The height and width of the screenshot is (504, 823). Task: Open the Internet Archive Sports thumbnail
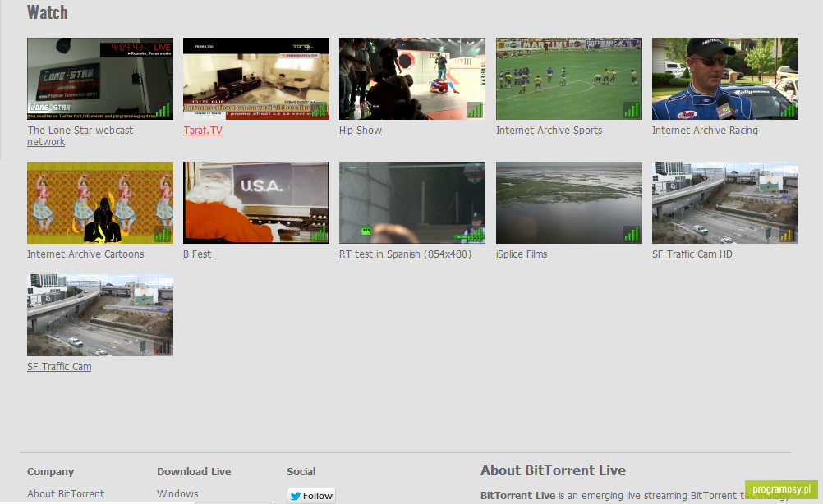[569, 79]
